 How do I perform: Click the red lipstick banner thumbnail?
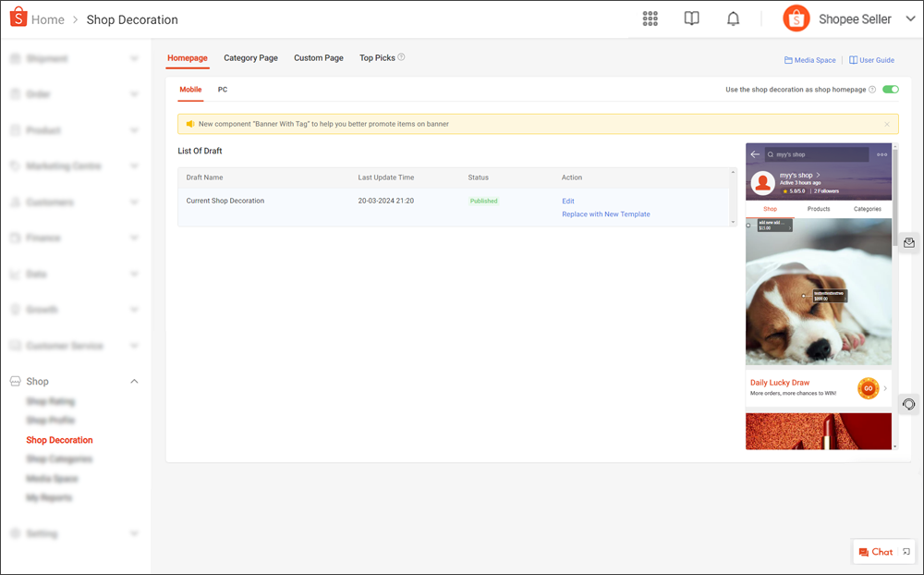coord(819,431)
